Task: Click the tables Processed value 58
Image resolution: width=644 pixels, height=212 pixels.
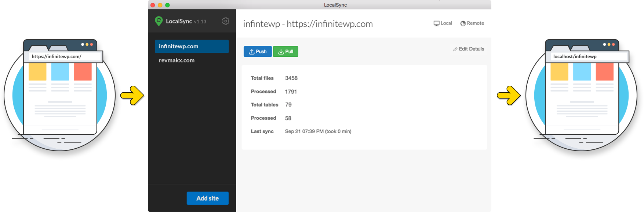Action: tap(288, 118)
